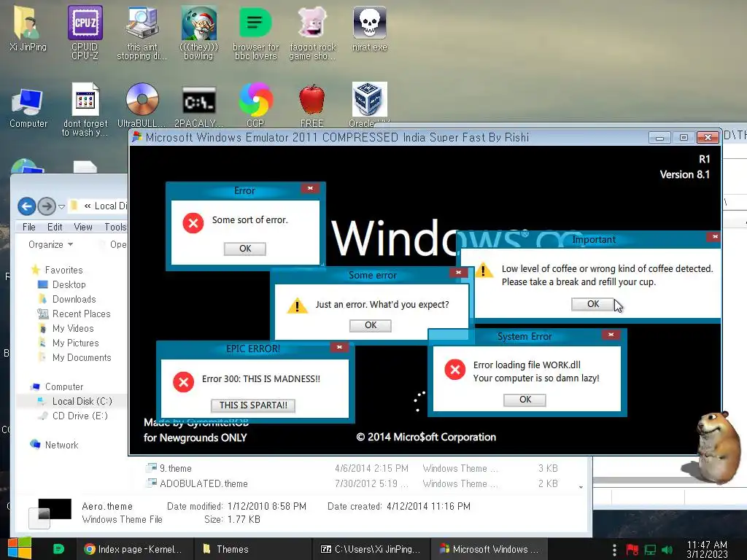Click OK on 'Just an error' dialog

371,325
